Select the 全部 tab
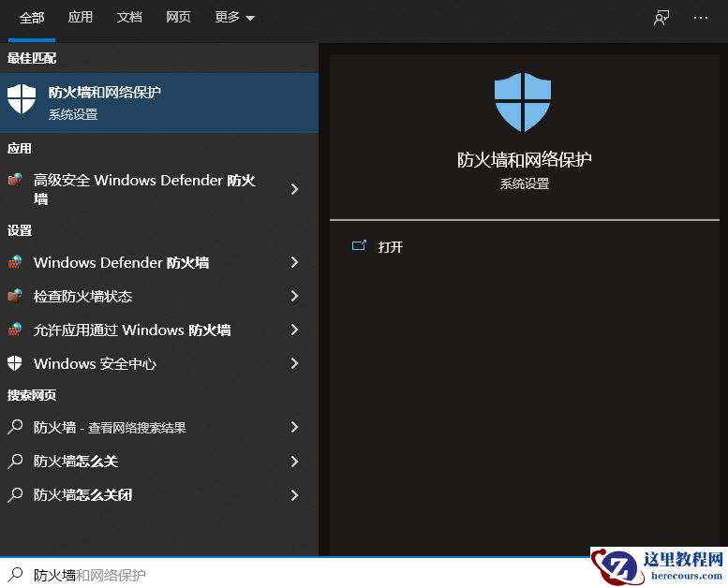 tap(32, 18)
